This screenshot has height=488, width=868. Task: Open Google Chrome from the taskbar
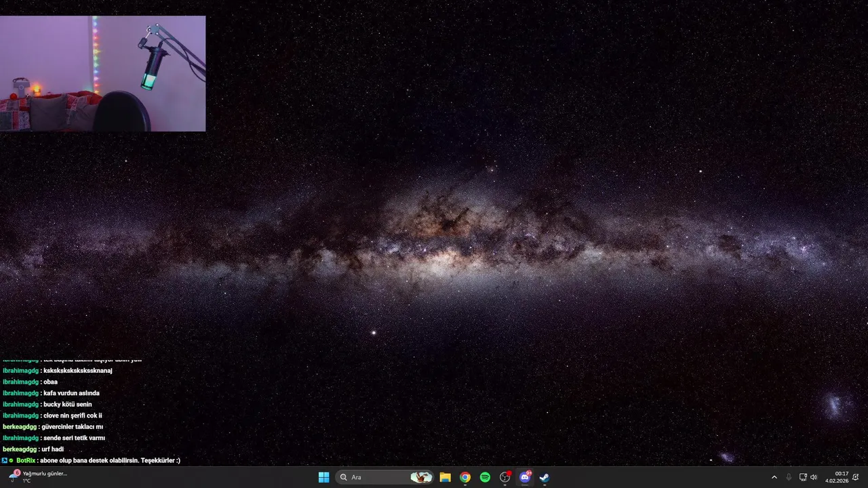[465, 477]
